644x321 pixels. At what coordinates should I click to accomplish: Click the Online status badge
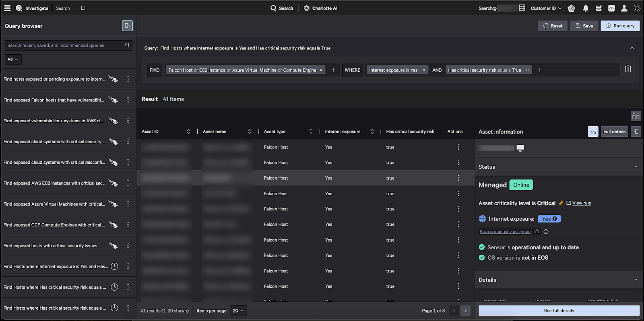pyautogui.click(x=521, y=185)
